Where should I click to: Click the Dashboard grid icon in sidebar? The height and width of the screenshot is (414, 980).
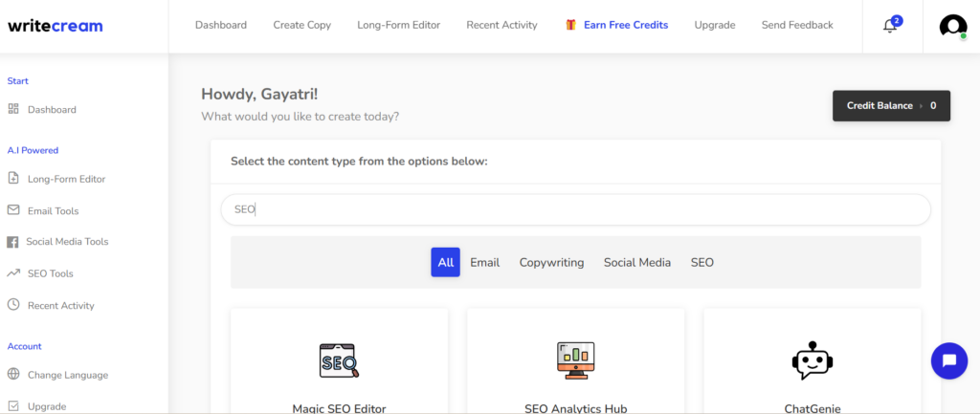13,109
